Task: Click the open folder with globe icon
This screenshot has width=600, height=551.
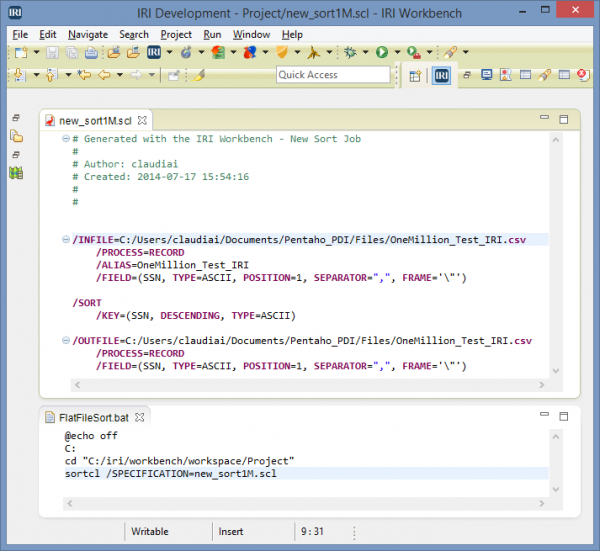Action: [x=114, y=52]
